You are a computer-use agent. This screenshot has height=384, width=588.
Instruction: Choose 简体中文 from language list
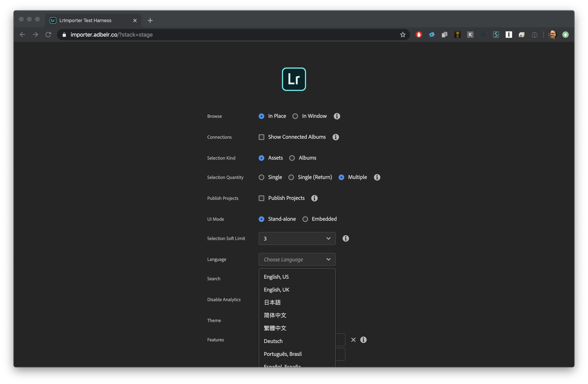point(297,315)
